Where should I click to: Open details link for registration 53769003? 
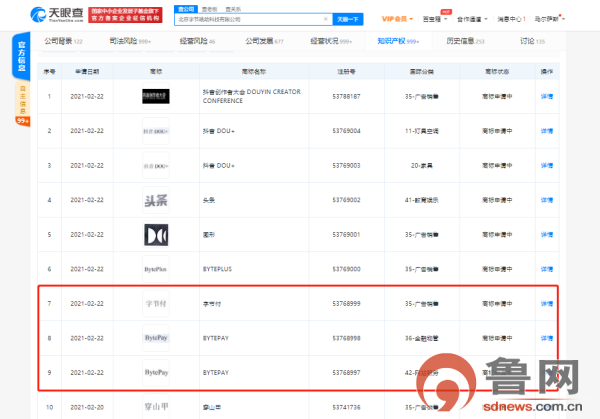(547, 165)
